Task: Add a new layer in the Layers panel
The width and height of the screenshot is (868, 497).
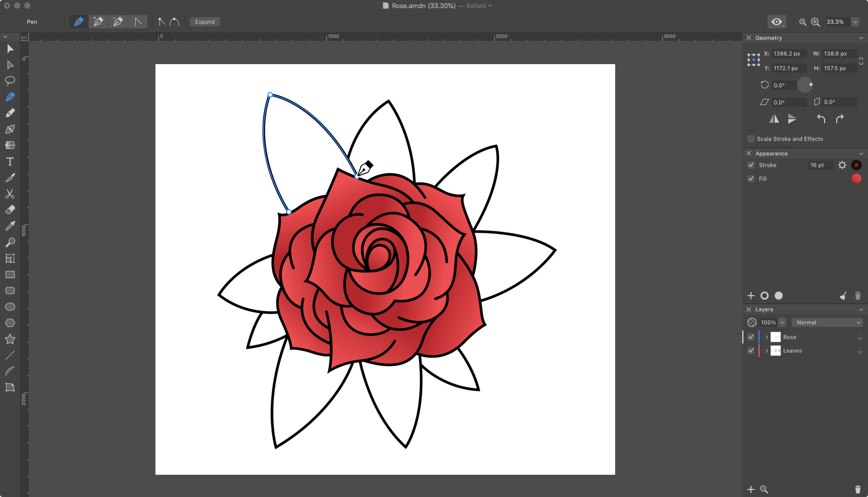Action: [750, 489]
